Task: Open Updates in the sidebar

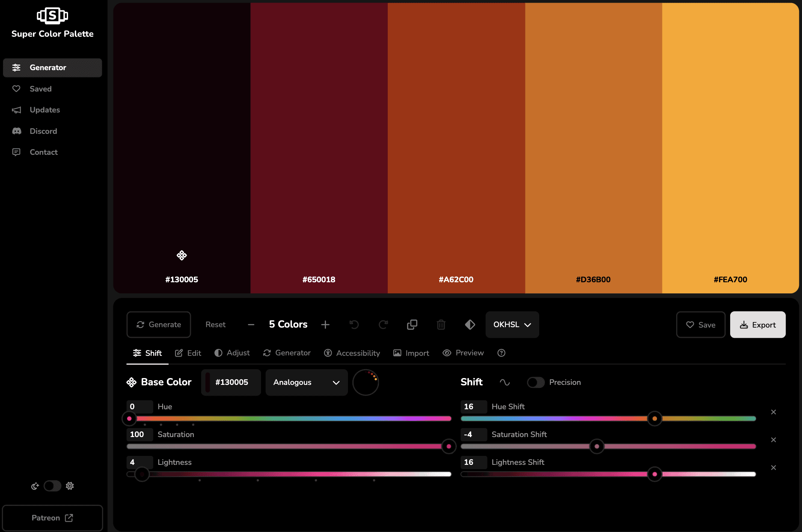Action: [x=53, y=110]
